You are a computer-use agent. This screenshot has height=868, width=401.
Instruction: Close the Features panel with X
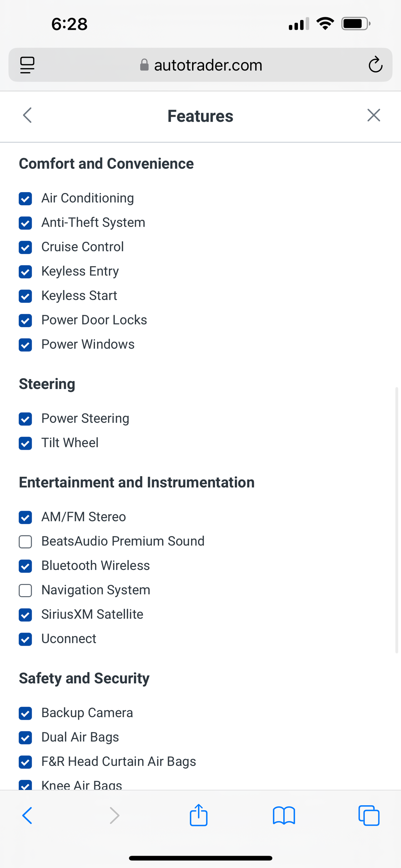pyautogui.click(x=373, y=115)
